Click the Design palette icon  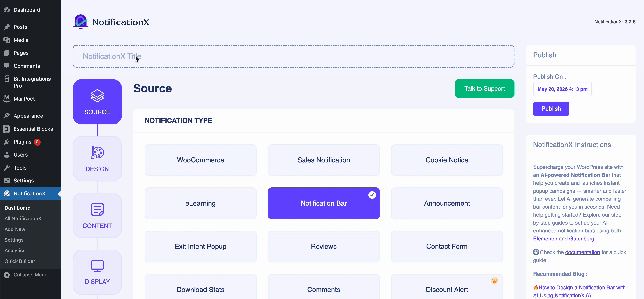click(97, 152)
